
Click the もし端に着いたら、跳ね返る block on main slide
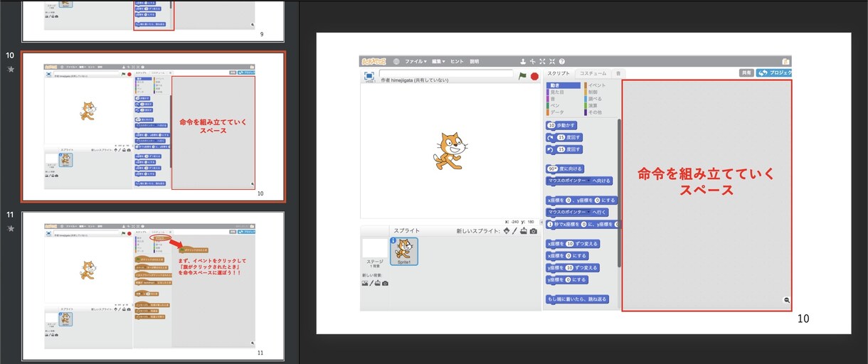point(578,299)
